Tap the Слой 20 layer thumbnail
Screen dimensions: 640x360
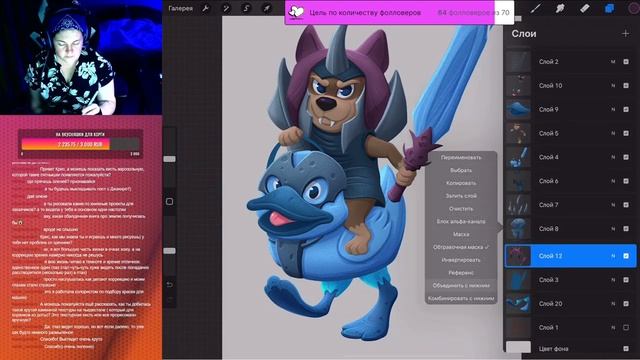point(518,304)
